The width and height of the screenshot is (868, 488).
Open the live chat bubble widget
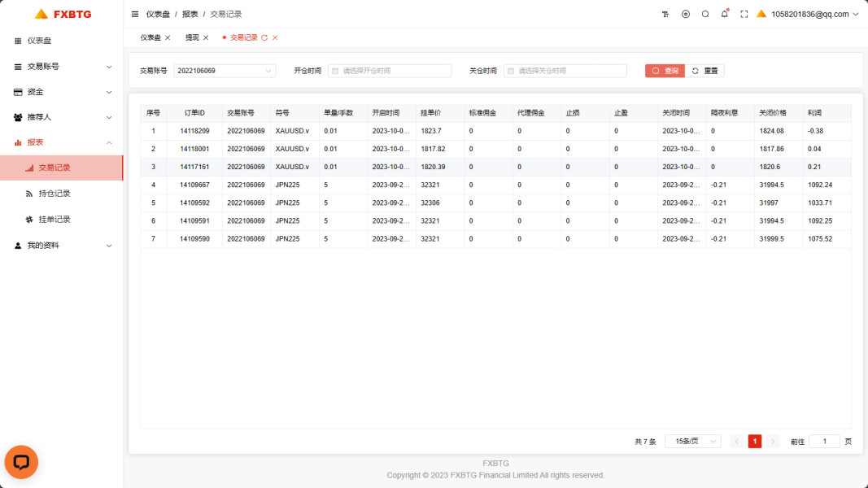point(21,462)
